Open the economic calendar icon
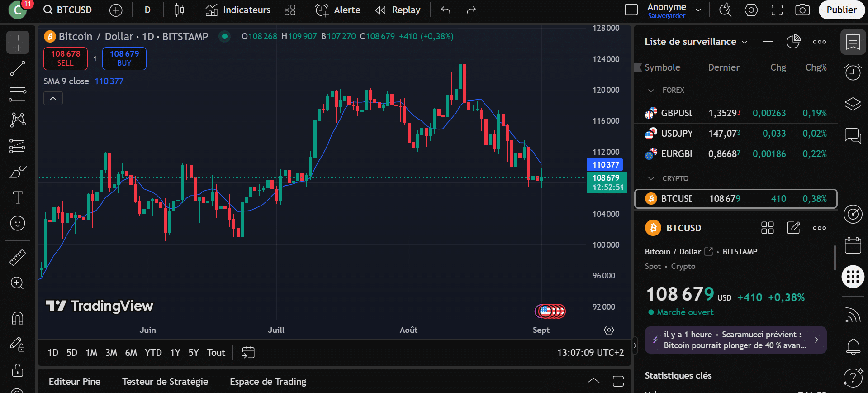The image size is (868, 393). [x=853, y=246]
